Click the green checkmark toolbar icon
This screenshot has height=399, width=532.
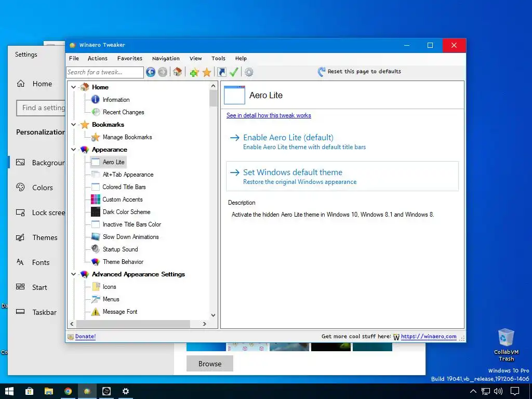point(233,72)
